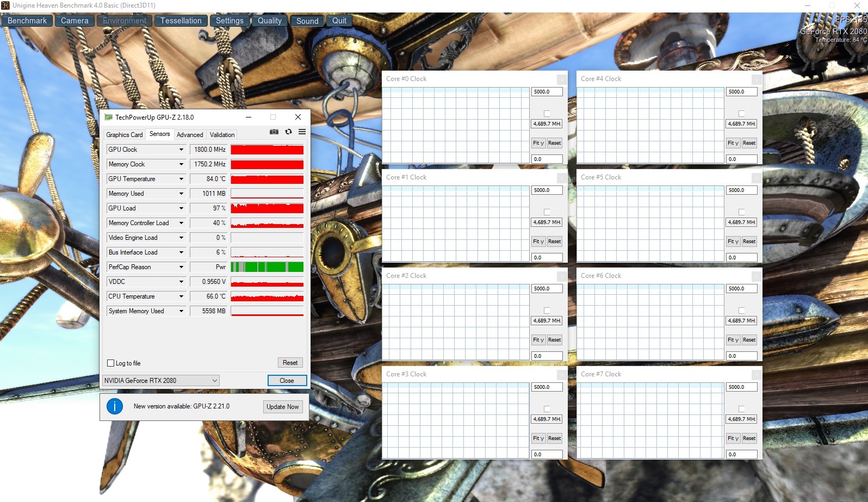The width and height of the screenshot is (868, 502).
Task: Close the Core #7 Clock graph panel
Action: pyautogui.click(x=757, y=375)
